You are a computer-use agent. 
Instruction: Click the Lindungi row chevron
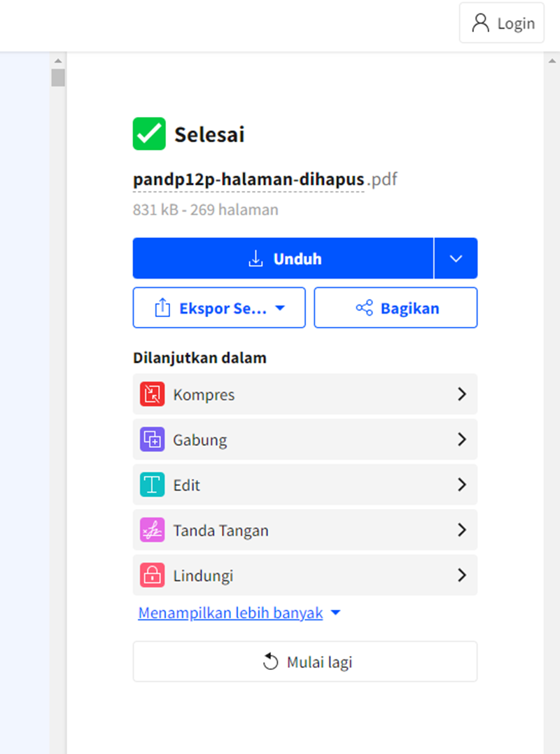tap(462, 575)
